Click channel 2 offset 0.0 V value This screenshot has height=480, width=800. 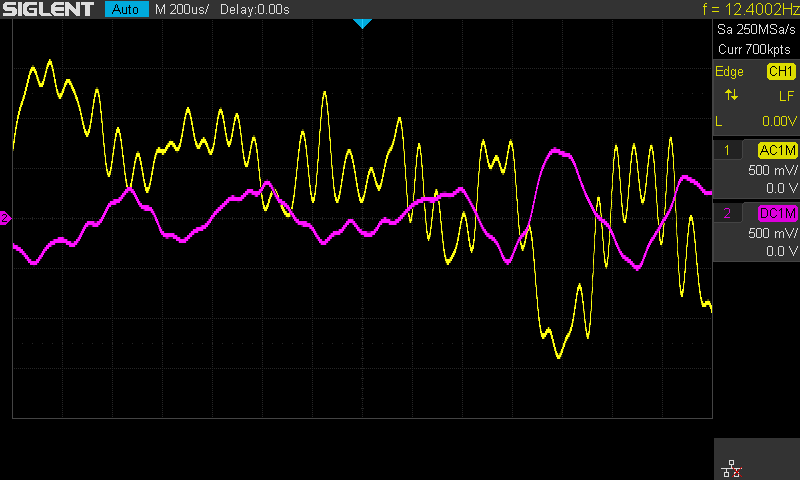tap(782, 251)
